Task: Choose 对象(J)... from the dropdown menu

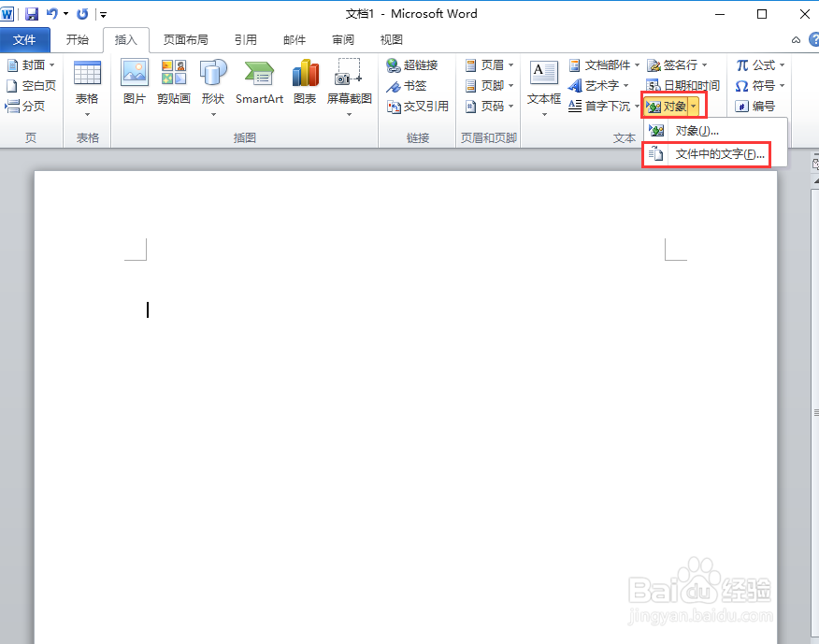Action: (715, 131)
